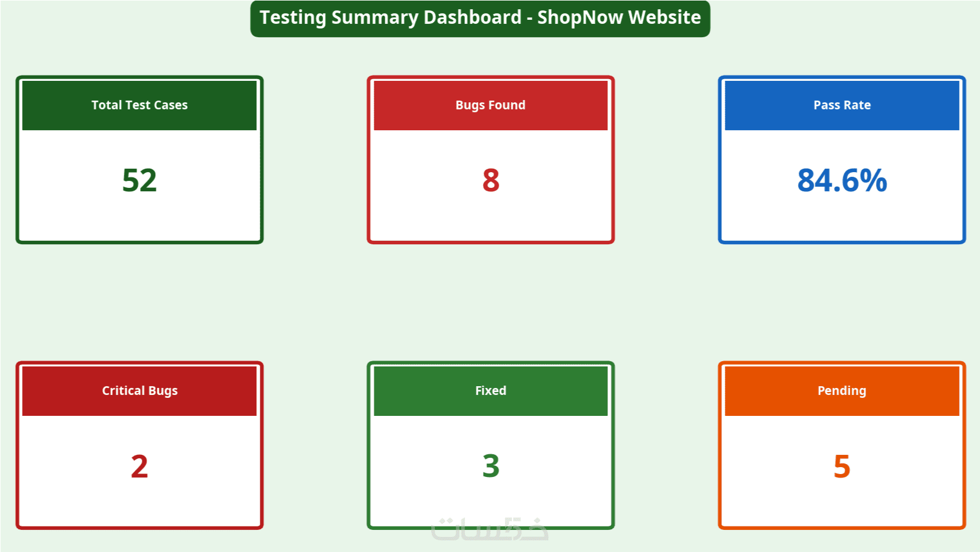Click the value 5 under Pending

pos(842,466)
